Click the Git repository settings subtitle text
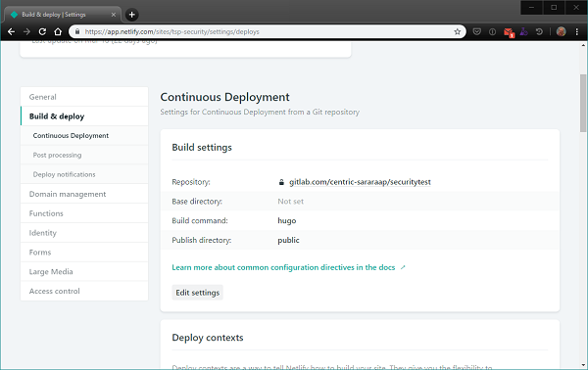 pyautogui.click(x=260, y=112)
